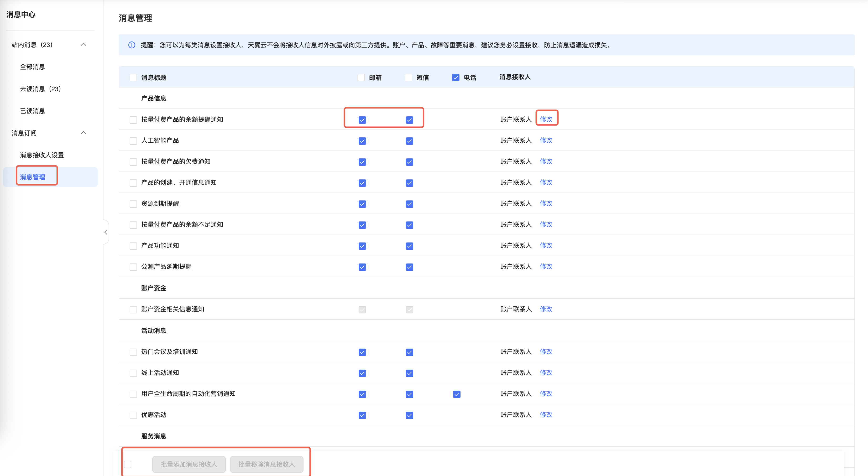
Task: Click 修改 for 账户资金相关信息通知
Action: pyautogui.click(x=546, y=309)
